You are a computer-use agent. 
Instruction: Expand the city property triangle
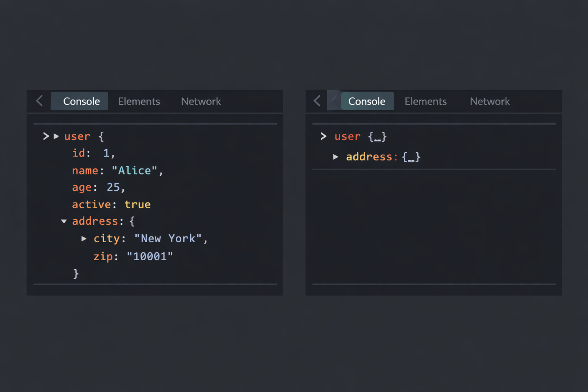click(84, 238)
